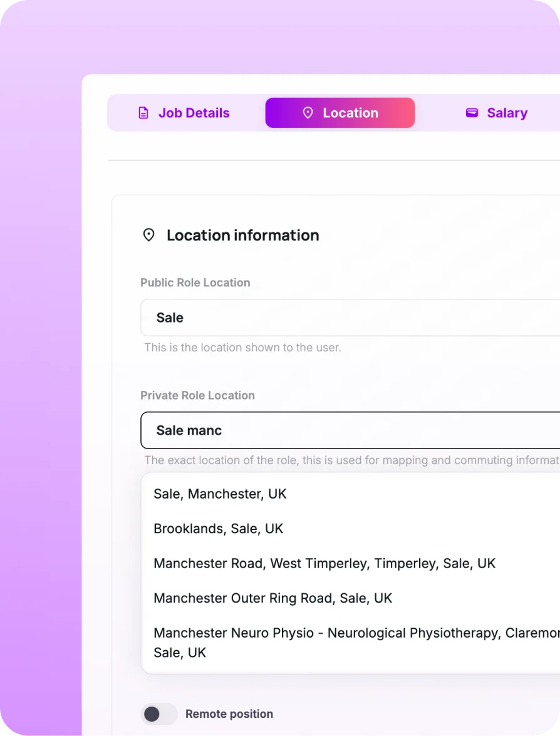560x736 pixels.
Task: Click the 'location shown to the user' hint
Action: (242, 347)
